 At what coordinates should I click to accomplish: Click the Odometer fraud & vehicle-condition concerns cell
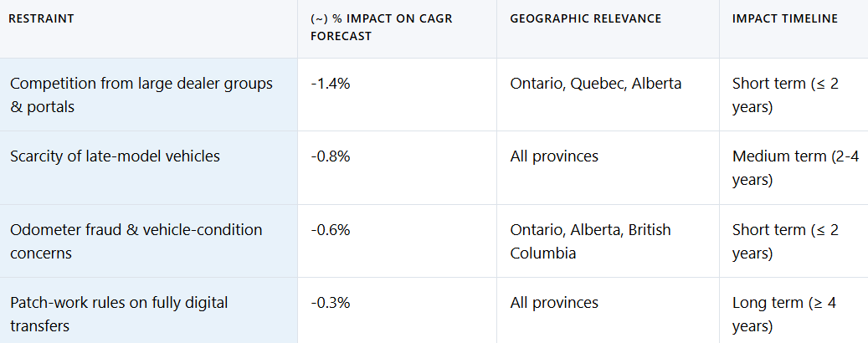136,241
